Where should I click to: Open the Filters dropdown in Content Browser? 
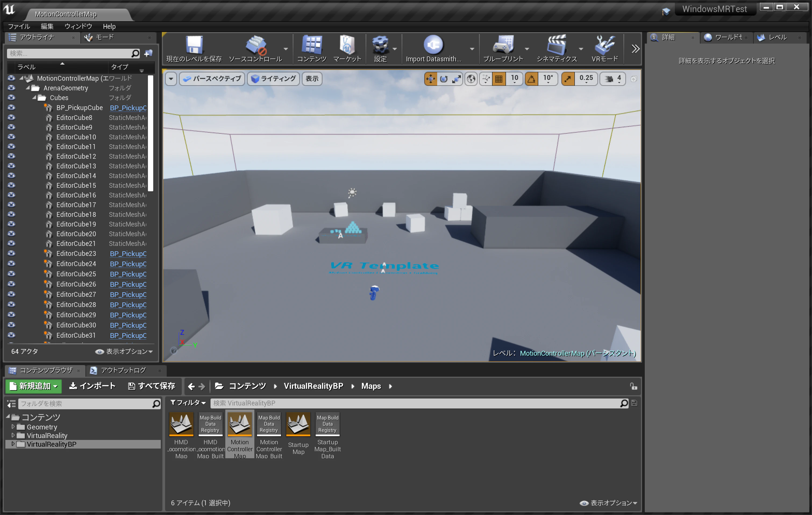[x=188, y=403]
